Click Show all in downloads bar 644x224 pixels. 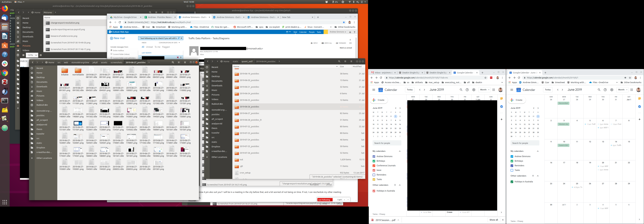pos(493,220)
